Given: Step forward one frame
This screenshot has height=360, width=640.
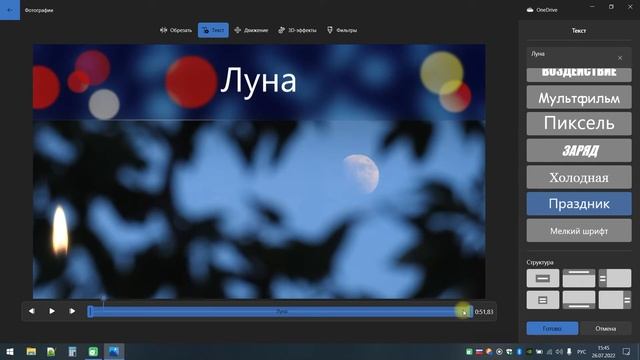Looking at the screenshot, I should point(72,311).
